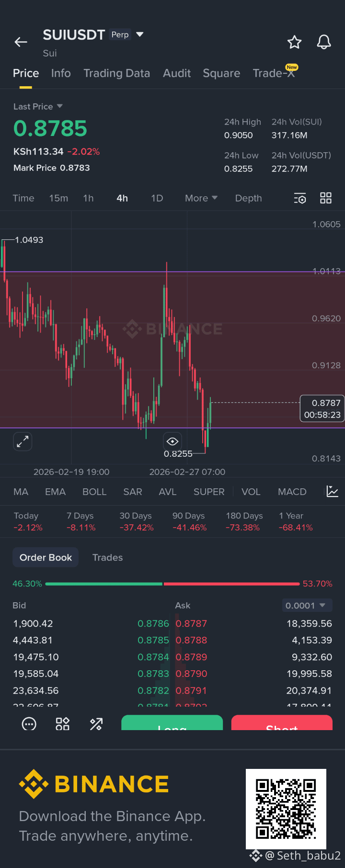The width and height of the screenshot is (345, 868).
Task: Select the 1D chart interval
Action: pyautogui.click(x=157, y=198)
